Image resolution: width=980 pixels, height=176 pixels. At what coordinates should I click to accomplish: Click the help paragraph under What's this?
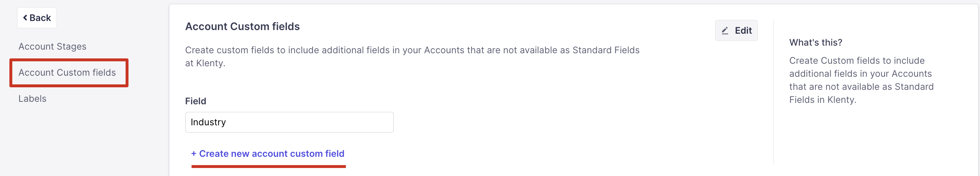(x=861, y=80)
